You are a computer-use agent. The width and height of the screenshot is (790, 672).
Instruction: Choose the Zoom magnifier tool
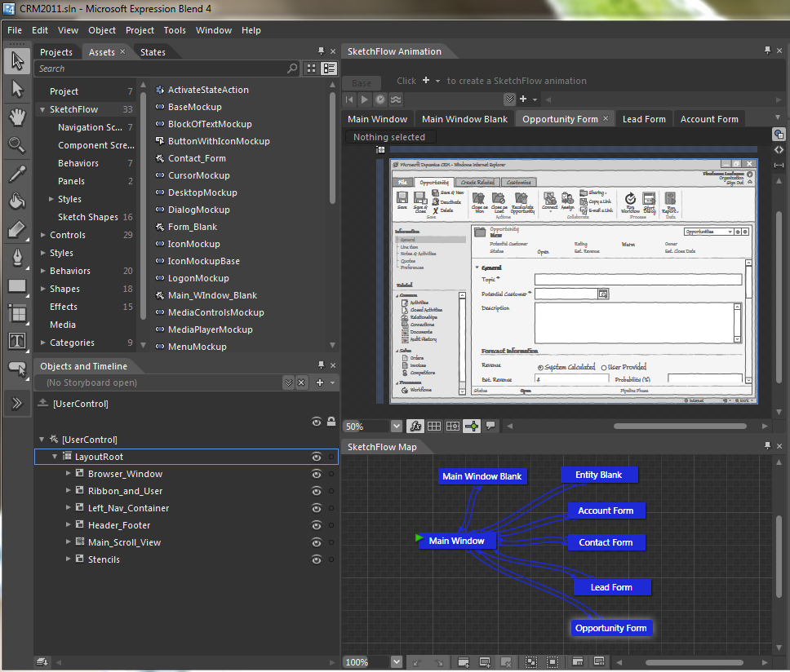click(x=17, y=145)
